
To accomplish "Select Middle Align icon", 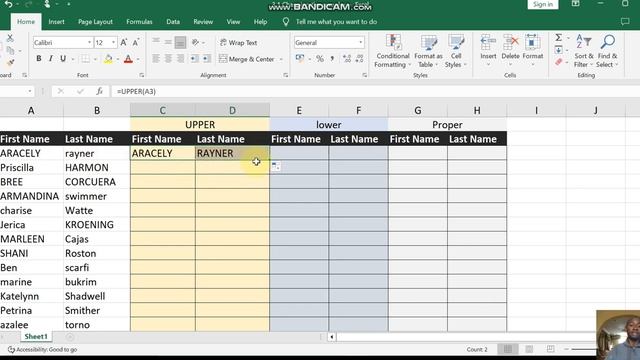I will (x=168, y=42).
